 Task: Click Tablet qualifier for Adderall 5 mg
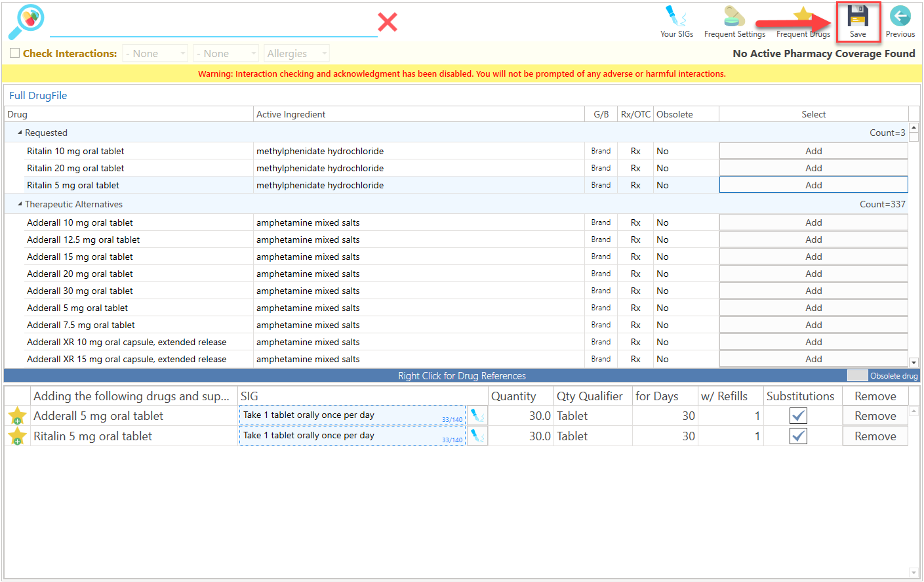593,416
